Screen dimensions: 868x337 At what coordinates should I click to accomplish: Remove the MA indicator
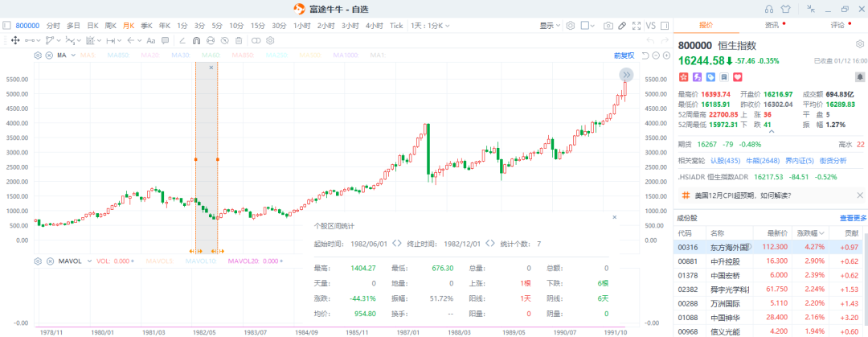click(49, 55)
